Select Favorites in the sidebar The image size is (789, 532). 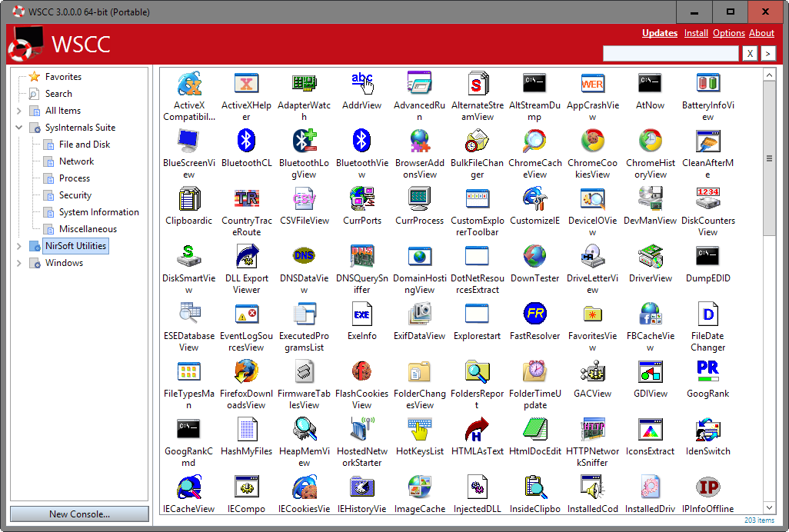tap(63, 76)
